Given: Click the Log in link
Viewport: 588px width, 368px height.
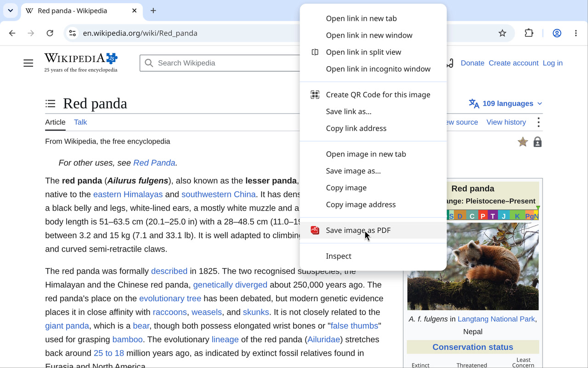Looking at the screenshot, I should (x=553, y=63).
